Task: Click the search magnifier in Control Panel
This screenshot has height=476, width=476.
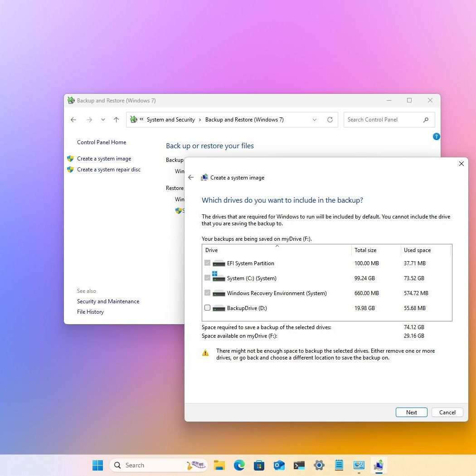Action: tap(426, 120)
